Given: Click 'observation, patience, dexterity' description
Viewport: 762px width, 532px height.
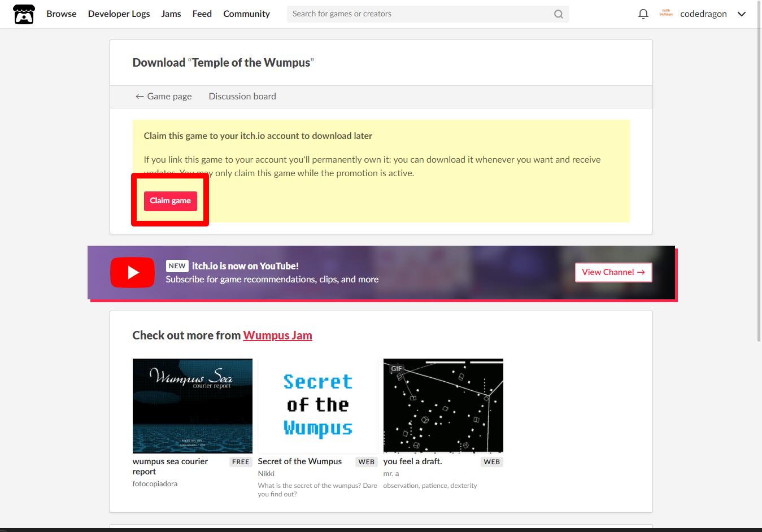Looking at the screenshot, I should tap(430, 486).
